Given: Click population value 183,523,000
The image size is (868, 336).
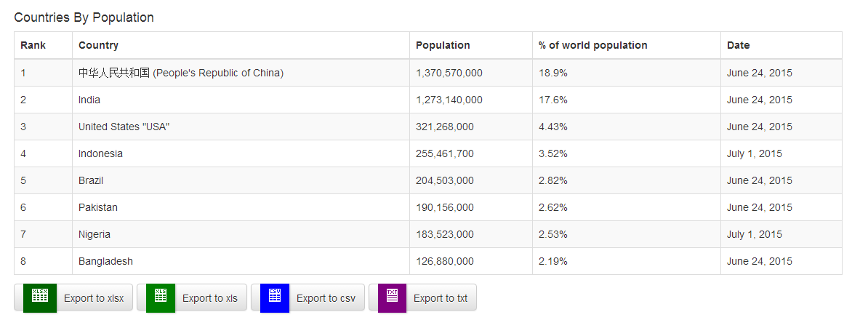Looking at the screenshot, I should [x=444, y=235].
